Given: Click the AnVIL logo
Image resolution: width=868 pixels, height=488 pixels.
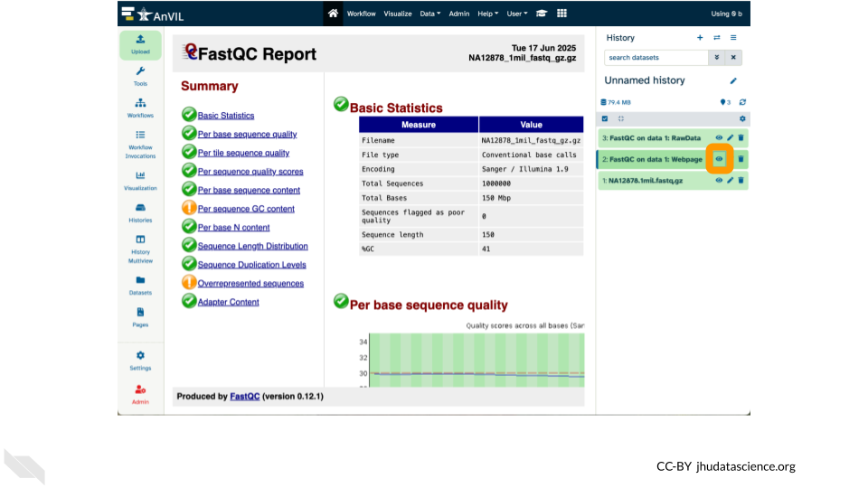Looking at the screenshot, I should coord(153,14).
